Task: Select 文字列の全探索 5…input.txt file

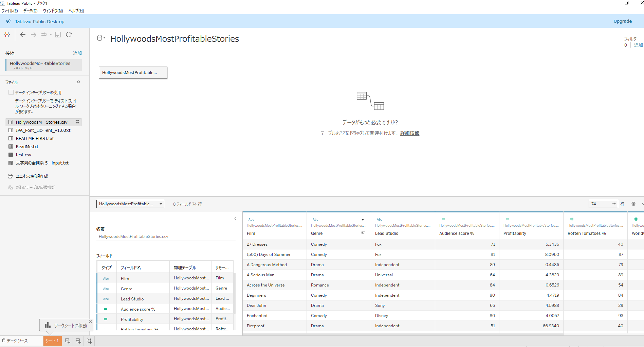Action: 42,163
